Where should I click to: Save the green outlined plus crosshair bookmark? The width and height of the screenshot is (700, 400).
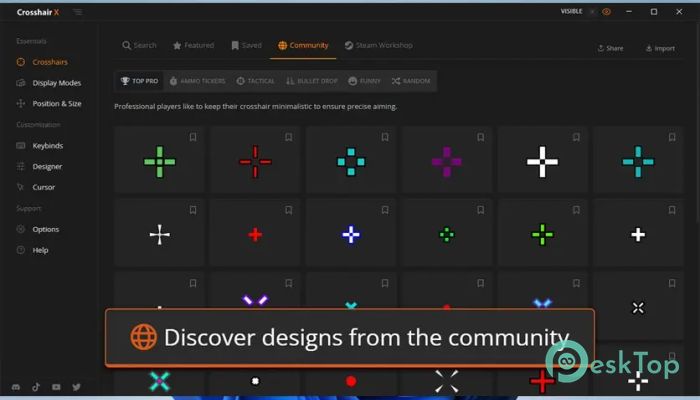pos(576,210)
